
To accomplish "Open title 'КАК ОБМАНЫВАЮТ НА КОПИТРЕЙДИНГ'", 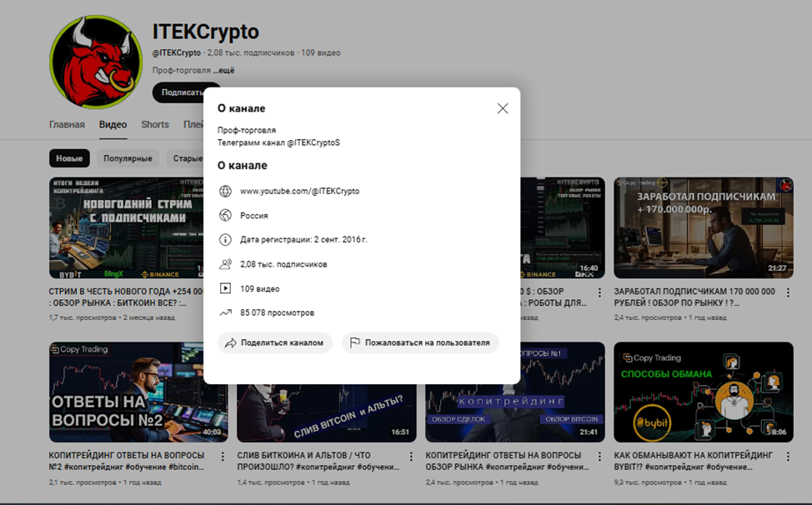I will click(x=693, y=461).
